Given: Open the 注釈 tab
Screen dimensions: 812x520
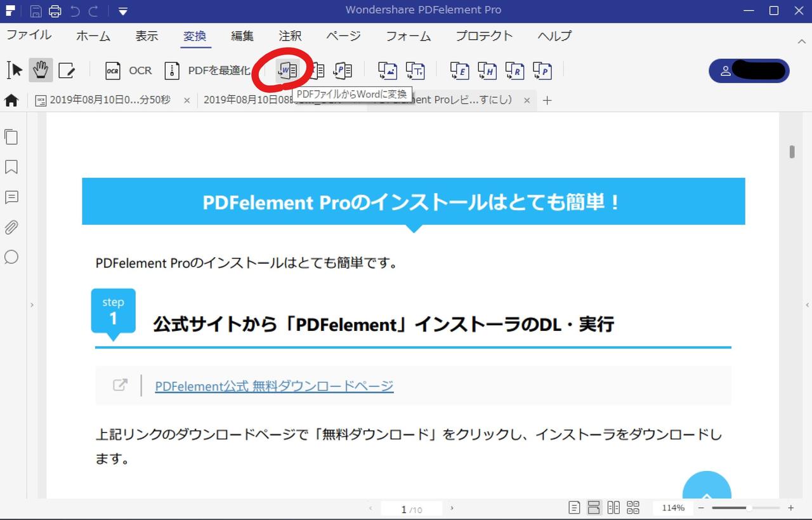Looking at the screenshot, I should (x=290, y=36).
